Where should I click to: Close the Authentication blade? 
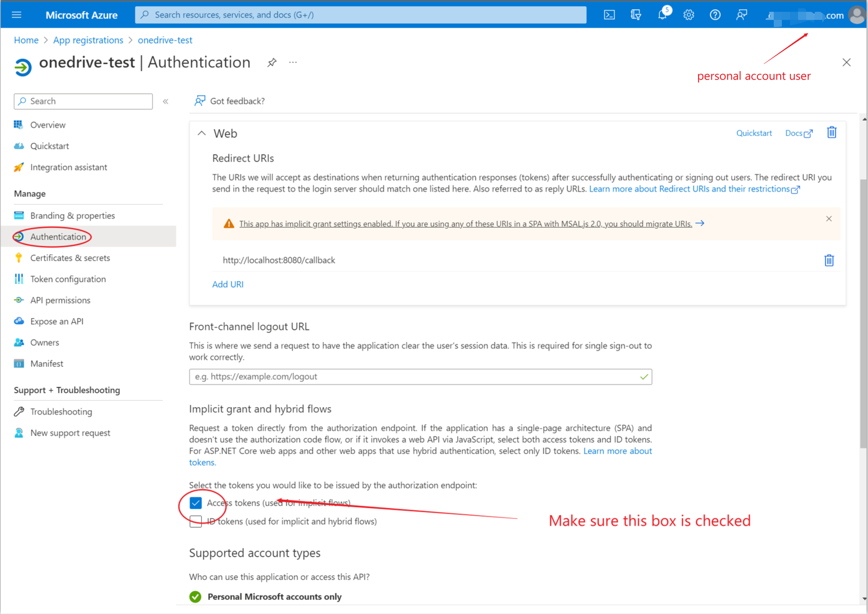click(846, 62)
